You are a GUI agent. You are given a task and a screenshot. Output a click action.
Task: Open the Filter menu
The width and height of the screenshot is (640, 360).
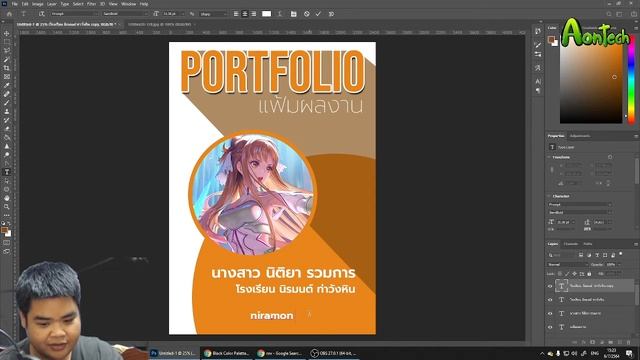click(x=91, y=4)
